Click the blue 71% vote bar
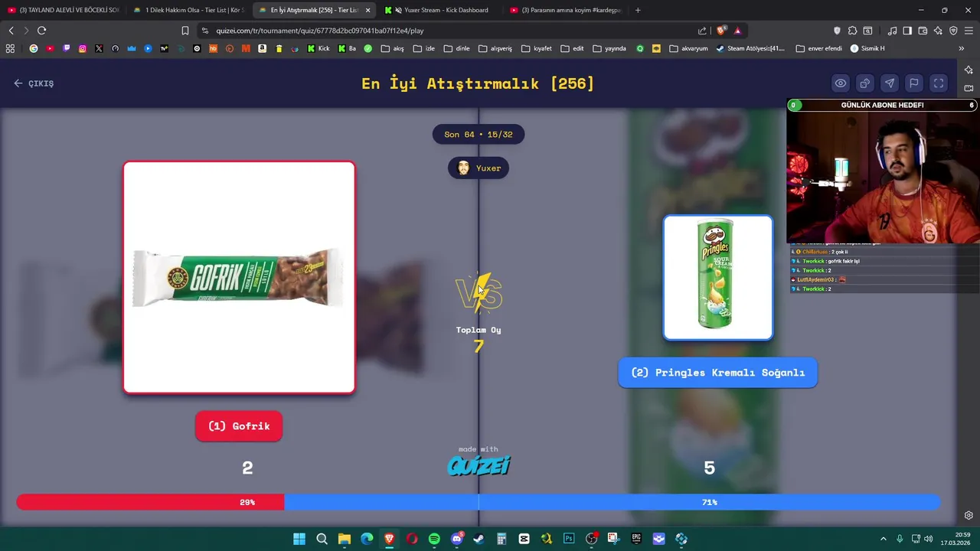Image resolution: width=980 pixels, height=551 pixels. (x=612, y=502)
